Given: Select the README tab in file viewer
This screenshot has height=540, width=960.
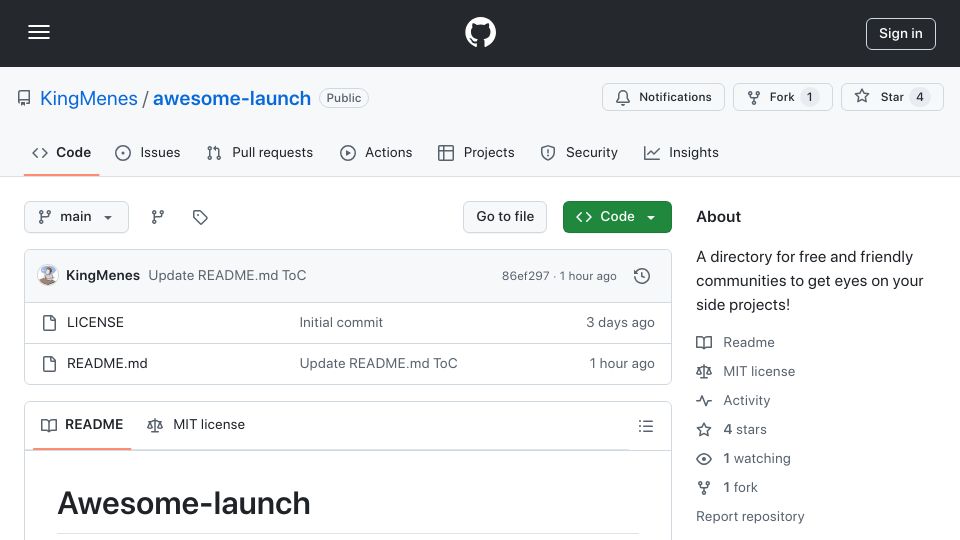Looking at the screenshot, I should pos(82,425).
